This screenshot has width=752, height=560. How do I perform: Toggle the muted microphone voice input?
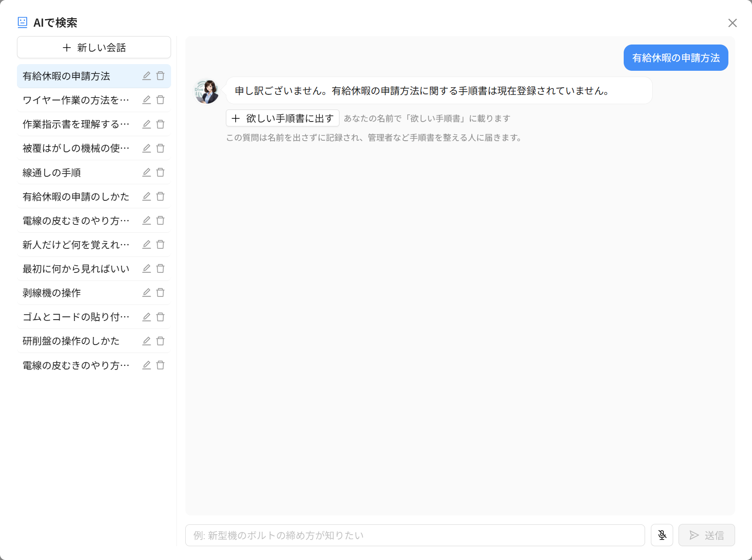(x=662, y=535)
